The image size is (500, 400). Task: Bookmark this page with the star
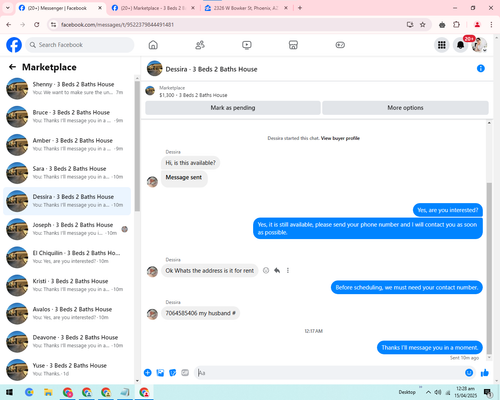(422, 25)
